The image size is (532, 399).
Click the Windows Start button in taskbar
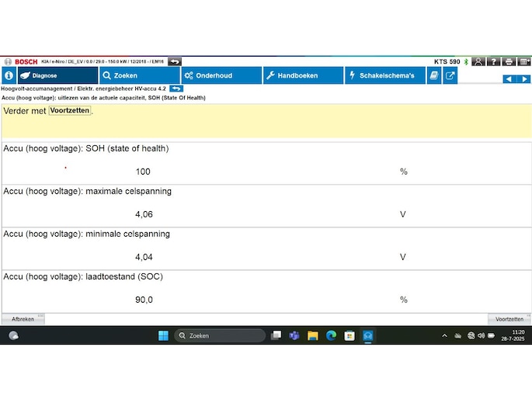coord(163,335)
